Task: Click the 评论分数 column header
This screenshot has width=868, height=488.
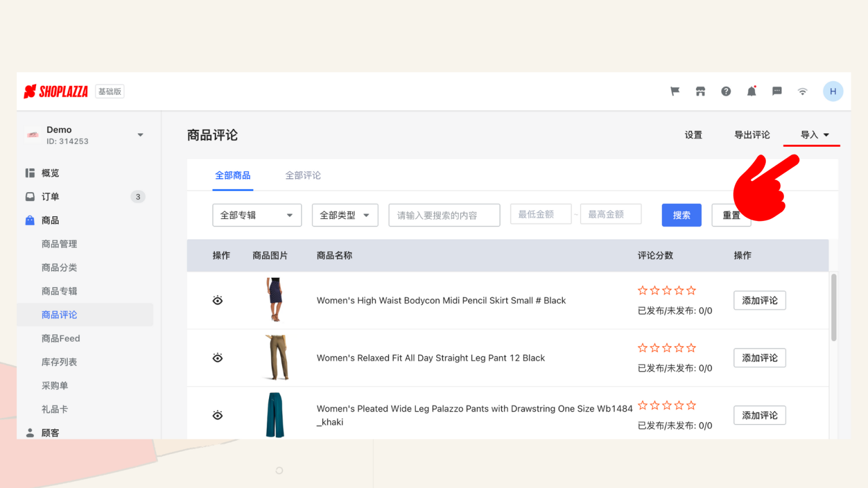Action: point(656,255)
